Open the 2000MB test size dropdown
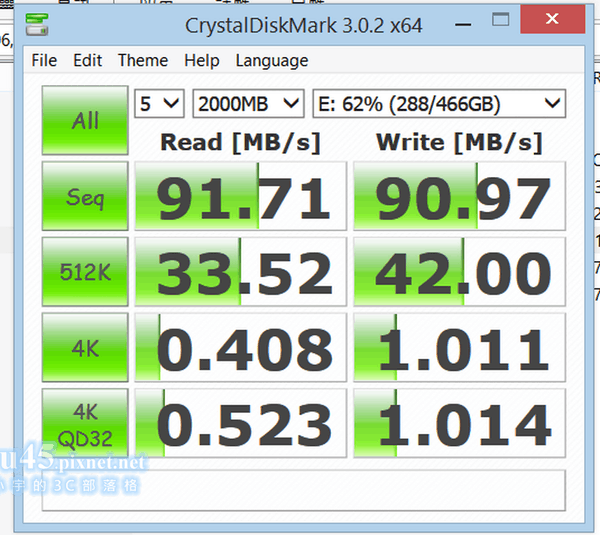Image resolution: width=600 pixels, height=535 pixels. [x=248, y=104]
